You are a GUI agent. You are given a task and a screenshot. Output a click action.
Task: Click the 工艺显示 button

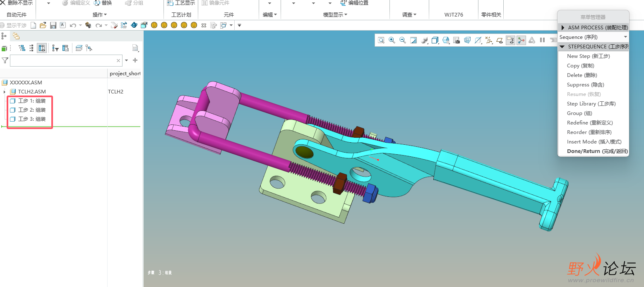[181, 3]
